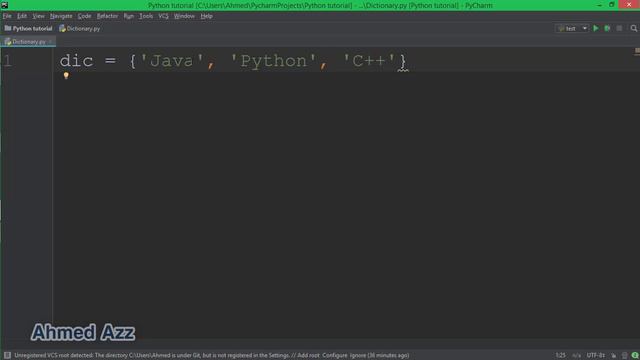Image resolution: width=640 pixels, height=360 pixels.
Task: Change the UTF-8 file encoding in status bar
Action: [x=596, y=355]
